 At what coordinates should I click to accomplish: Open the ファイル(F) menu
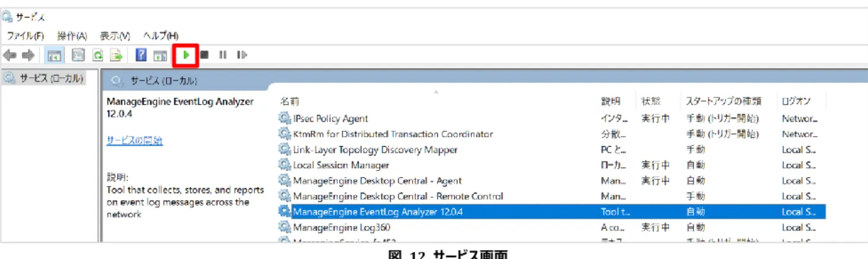click(26, 36)
